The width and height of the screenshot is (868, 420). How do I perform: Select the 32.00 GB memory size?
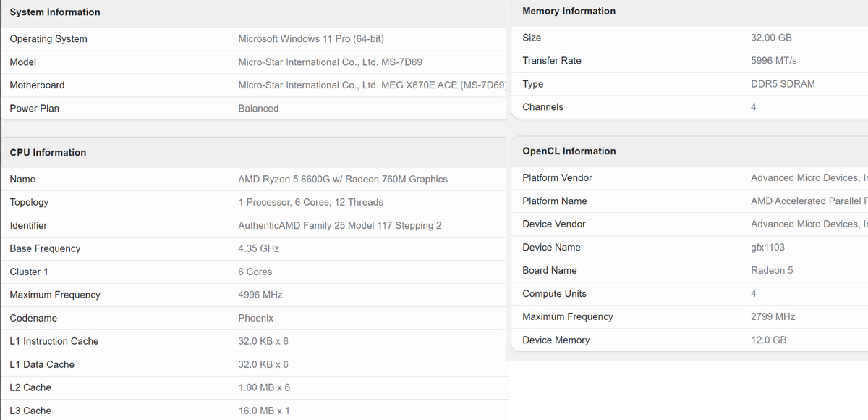(771, 38)
